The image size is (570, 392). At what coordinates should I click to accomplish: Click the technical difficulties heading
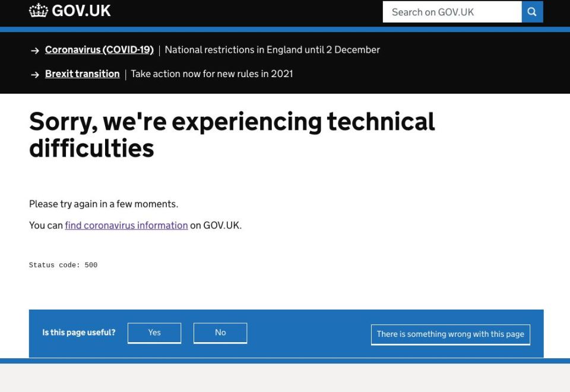pos(232,135)
